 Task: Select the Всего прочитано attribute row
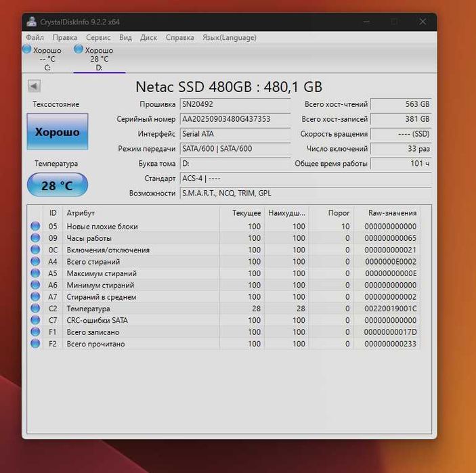click(x=223, y=344)
